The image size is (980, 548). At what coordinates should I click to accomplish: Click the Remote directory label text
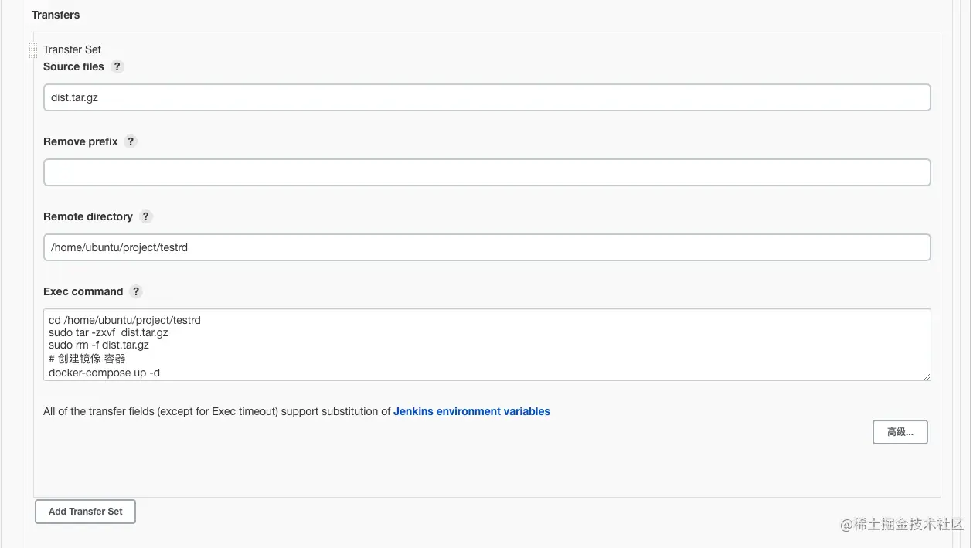point(88,216)
